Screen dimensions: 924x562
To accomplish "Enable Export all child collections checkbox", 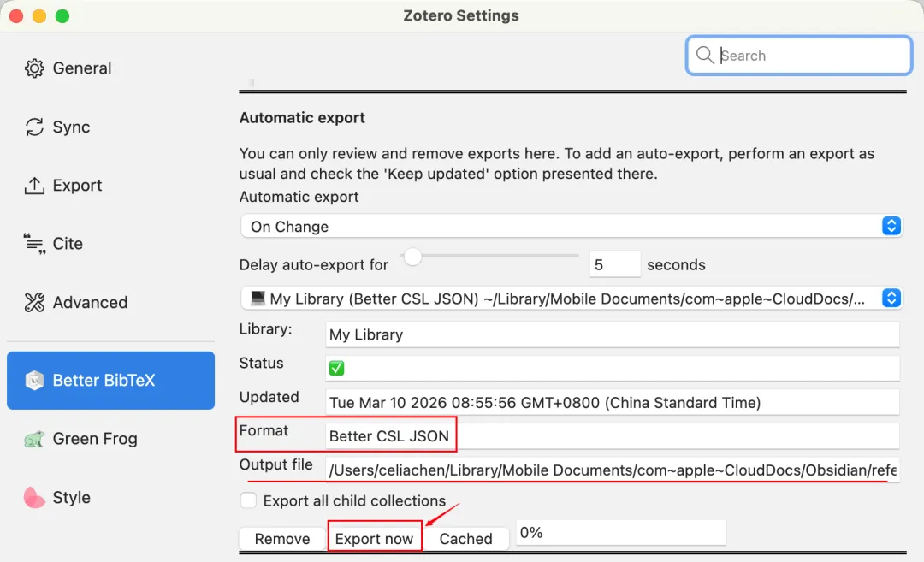I will pyautogui.click(x=248, y=501).
